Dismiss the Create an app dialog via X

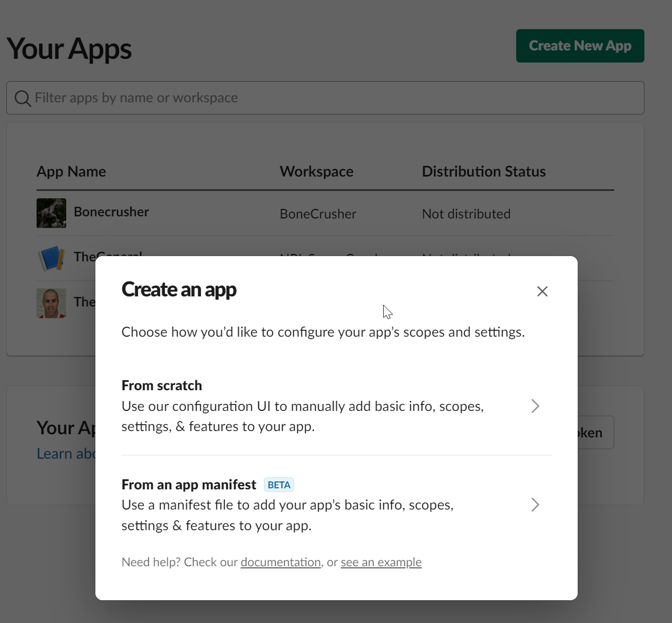click(542, 291)
